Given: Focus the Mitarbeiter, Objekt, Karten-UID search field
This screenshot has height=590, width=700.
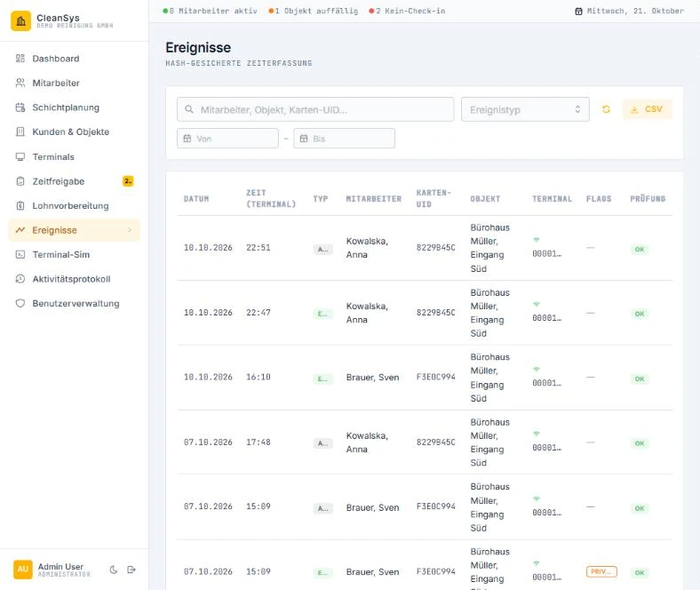Looking at the screenshot, I should 315,109.
